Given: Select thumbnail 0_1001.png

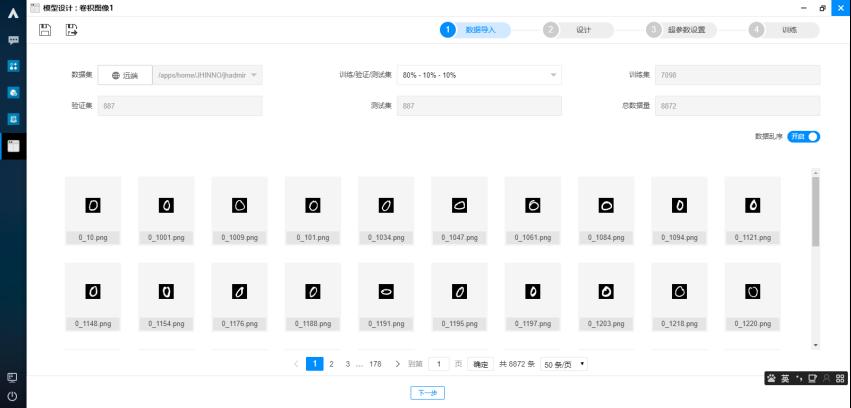Looking at the screenshot, I should (x=166, y=211).
